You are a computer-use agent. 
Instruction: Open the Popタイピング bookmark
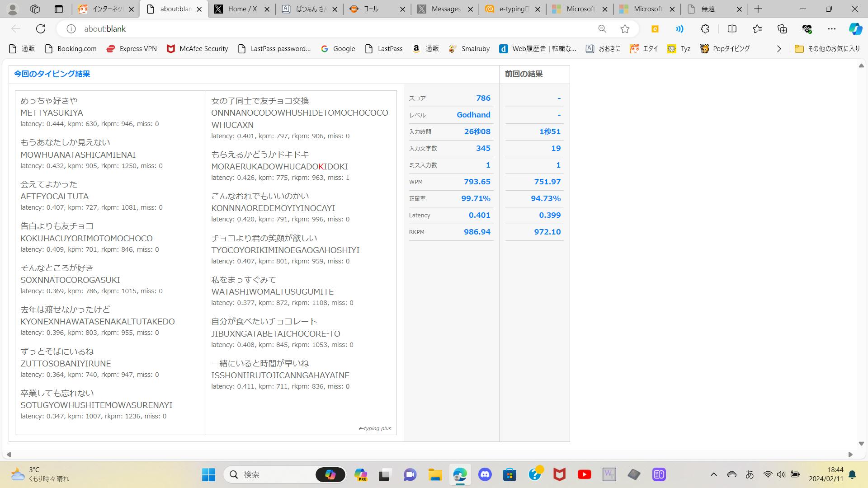pyautogui.click(x=725, y=49)
